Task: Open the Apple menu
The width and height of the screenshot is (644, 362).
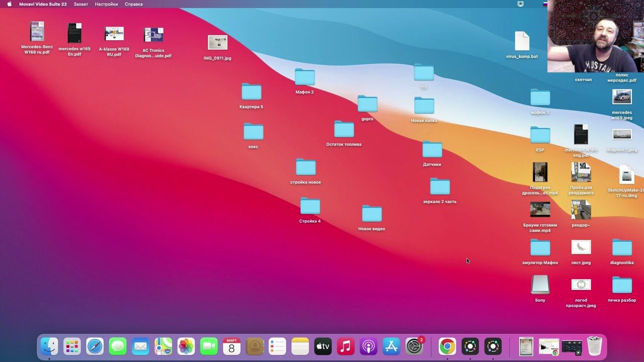Action: click(x=9, y=4)
